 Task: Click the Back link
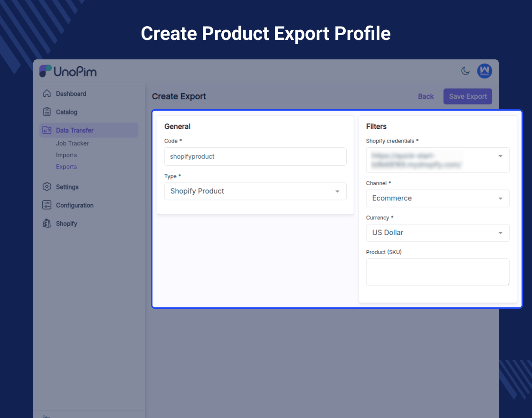(426, 96)
